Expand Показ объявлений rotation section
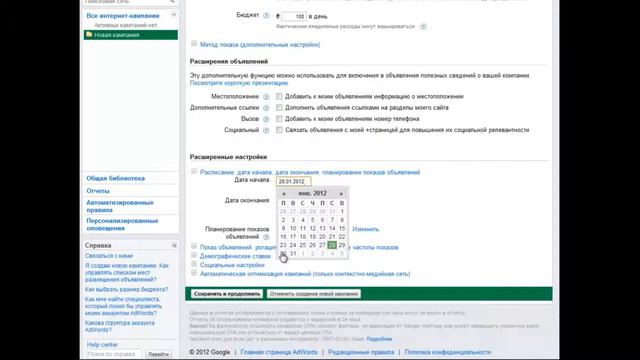This screenshot has width=640, height=360. (194, 247)
